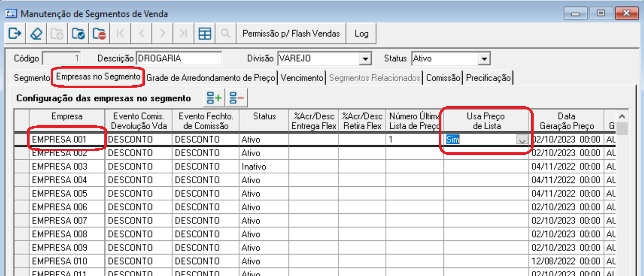644x276 pixels.
Task: Click the date 12/08/2022 00:00 cell
Action: [x=566, y=261]
